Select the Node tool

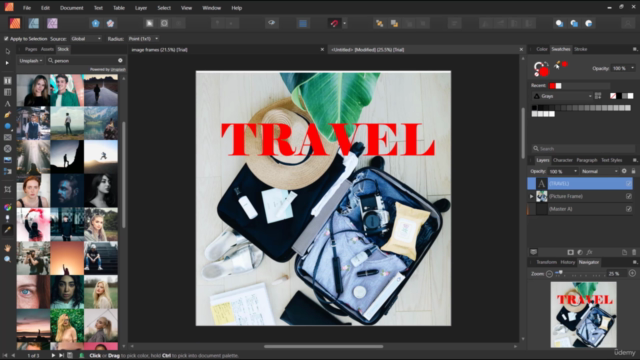tap(7, 63)
